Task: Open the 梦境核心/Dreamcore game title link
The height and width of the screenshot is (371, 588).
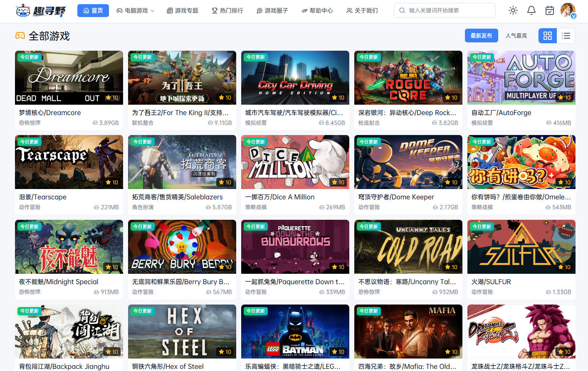Action: coord(50,113)
